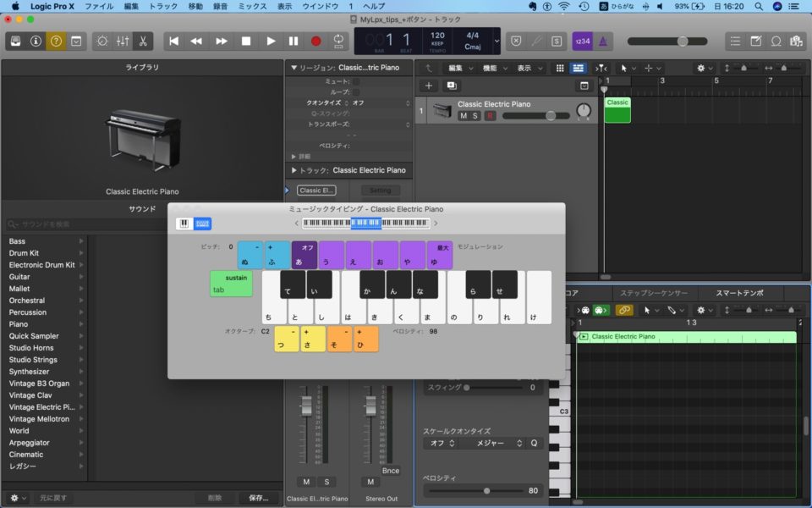Start recording with the red Record button
This screenshot has height=508, width=812.
315,41
